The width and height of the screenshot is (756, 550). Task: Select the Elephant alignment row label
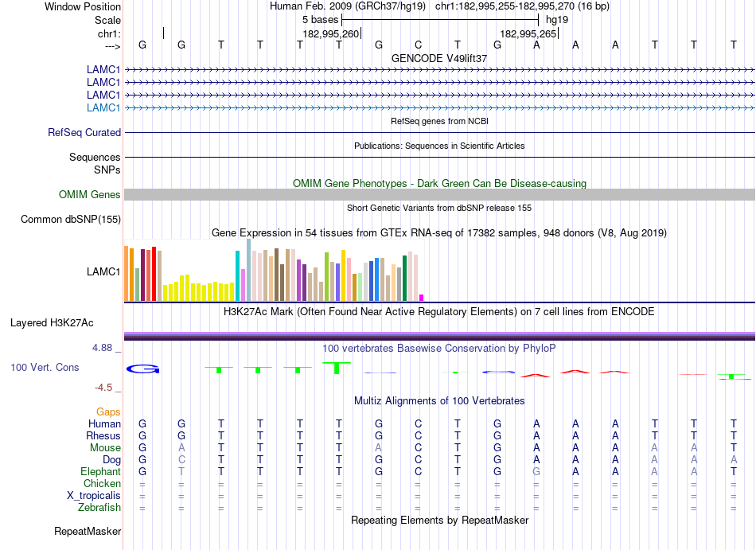[x=101, y=471]
